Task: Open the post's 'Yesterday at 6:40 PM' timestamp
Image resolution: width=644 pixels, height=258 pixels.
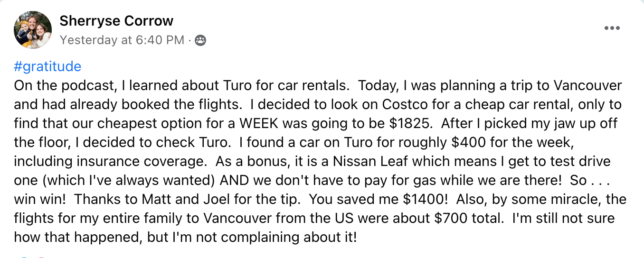Action: tap(122, 40)
